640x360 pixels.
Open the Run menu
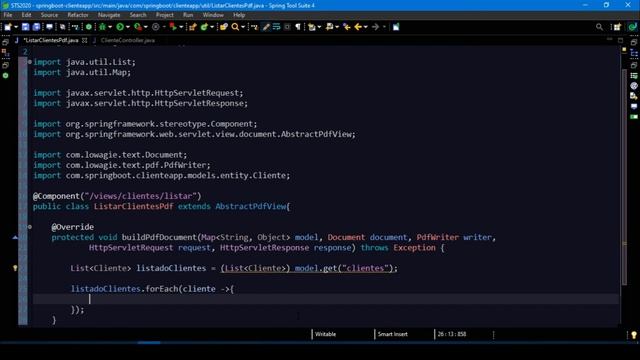(x=188, y=15)
